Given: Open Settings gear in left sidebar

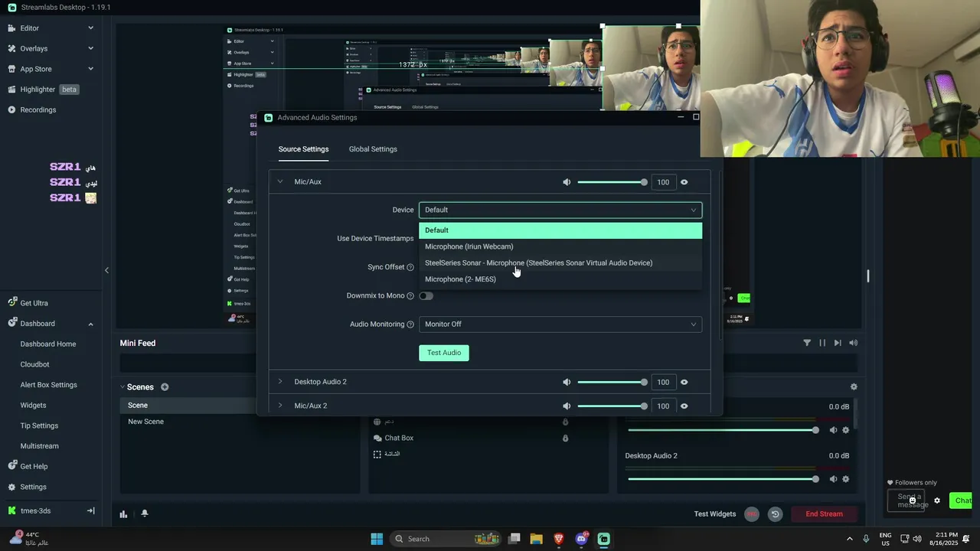Looking at the screenshot, I should [11, 487].
